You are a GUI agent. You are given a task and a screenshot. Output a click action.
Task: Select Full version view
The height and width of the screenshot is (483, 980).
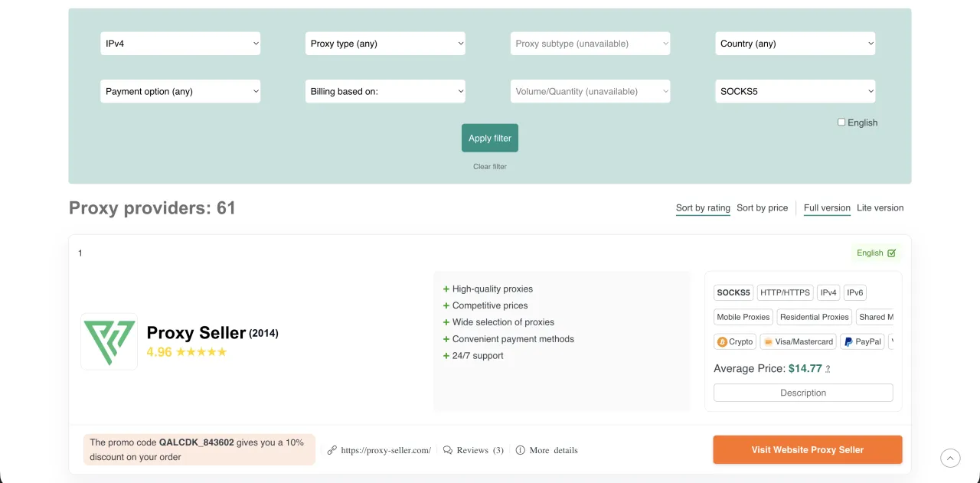point(827,208)
